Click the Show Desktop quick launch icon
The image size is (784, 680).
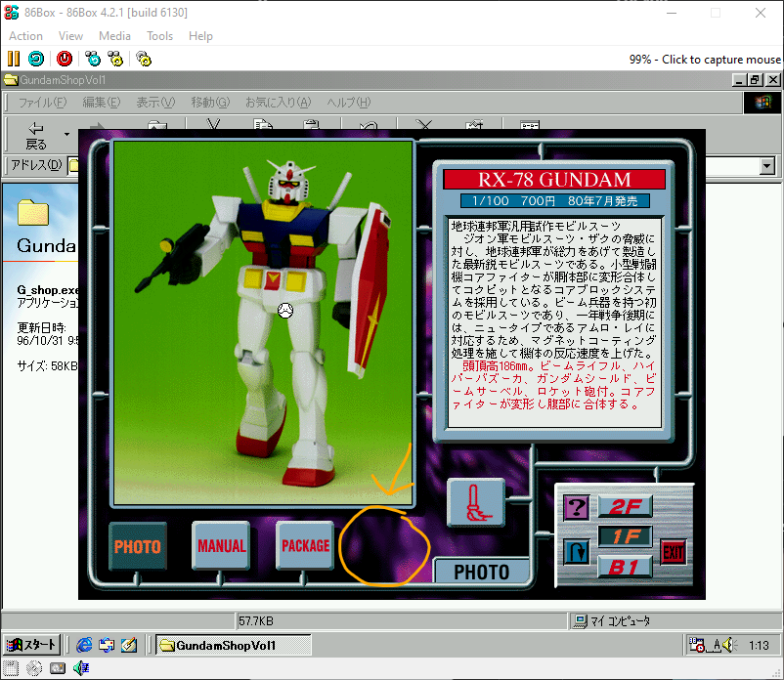[x=128, y=645]
